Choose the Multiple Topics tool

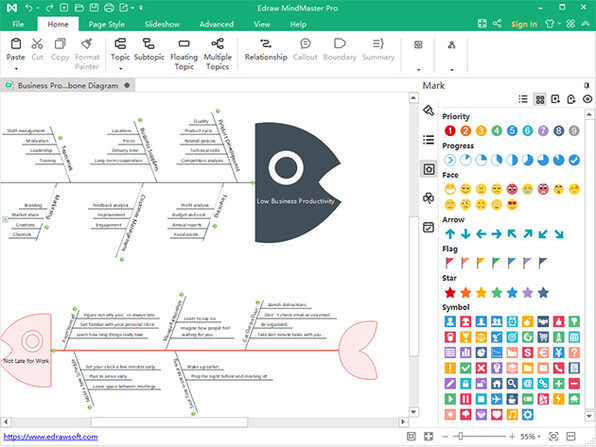[217, 54]
